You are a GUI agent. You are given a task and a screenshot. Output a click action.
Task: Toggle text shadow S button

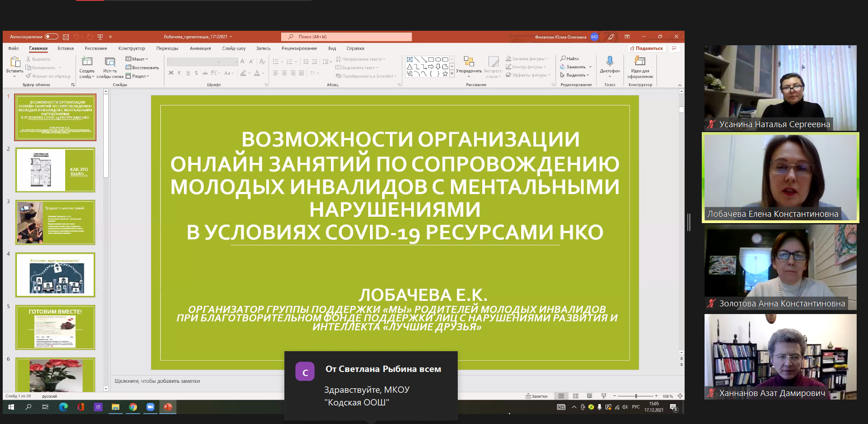196,73
